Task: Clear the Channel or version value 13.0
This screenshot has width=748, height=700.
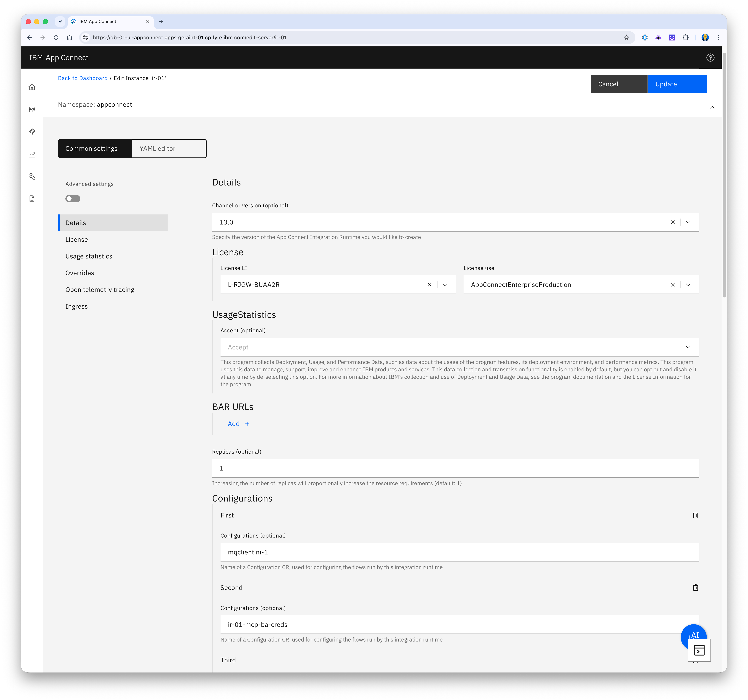Action: click(x=673, y=222)
